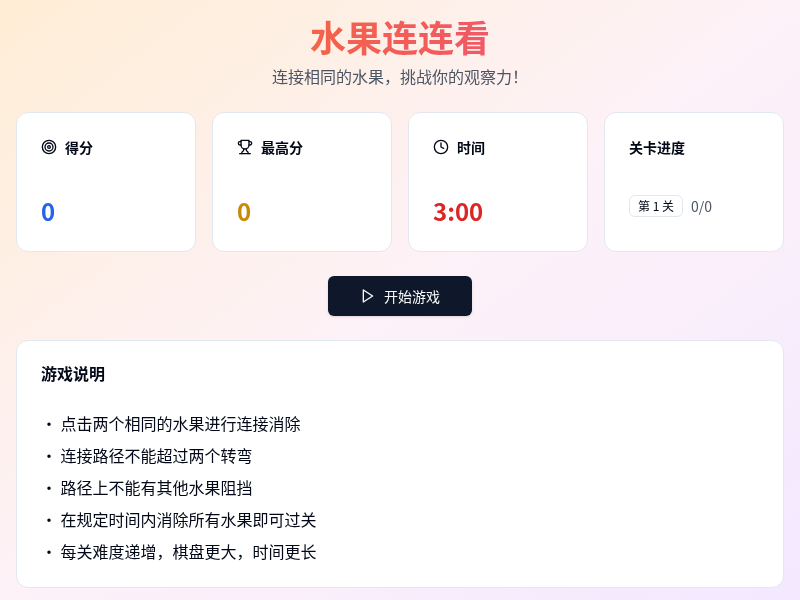Click instruction 连接路径不能超过两个转弯
This screenshot has height=600, width=800.
(x=157, y=456)
